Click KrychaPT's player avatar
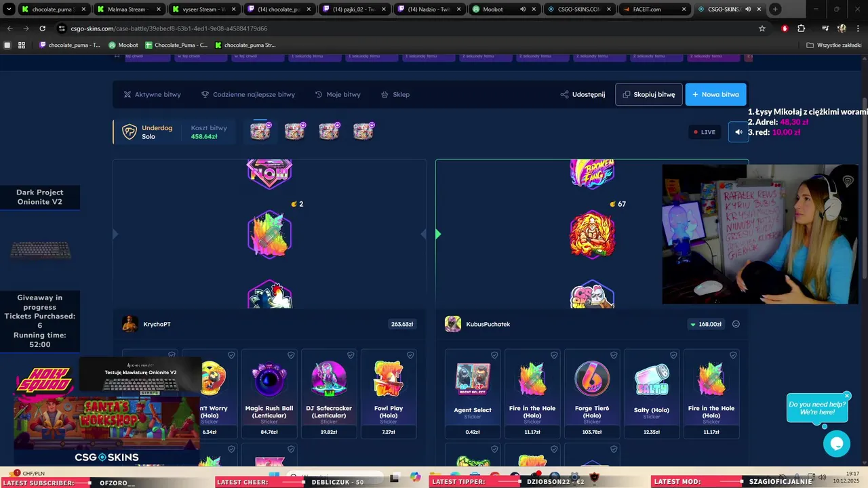 tap(130, 324)
